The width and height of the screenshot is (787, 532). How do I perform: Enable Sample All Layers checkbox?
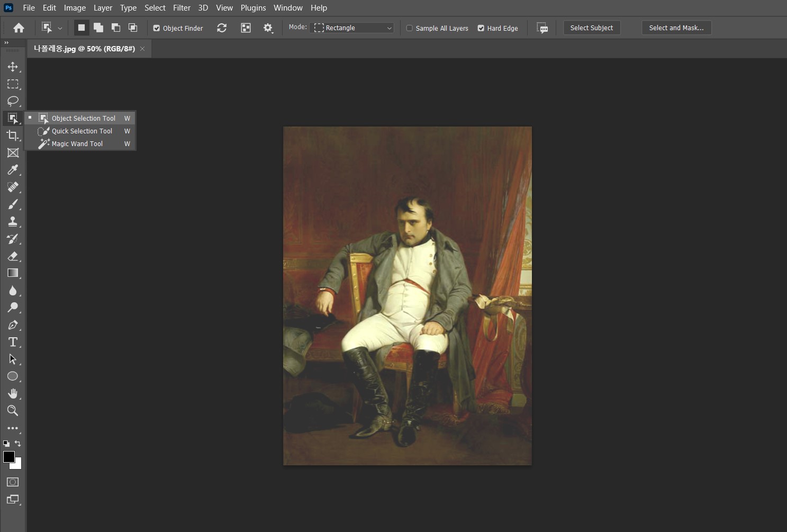[410, 29]
